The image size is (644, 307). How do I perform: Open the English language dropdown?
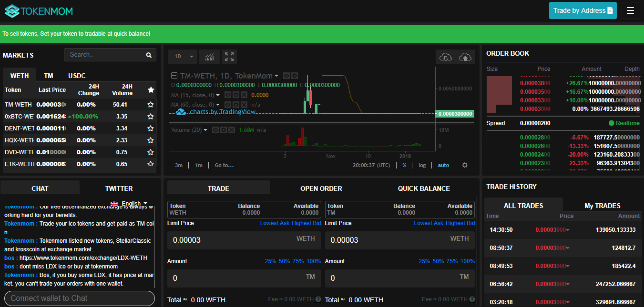point(129,204)
